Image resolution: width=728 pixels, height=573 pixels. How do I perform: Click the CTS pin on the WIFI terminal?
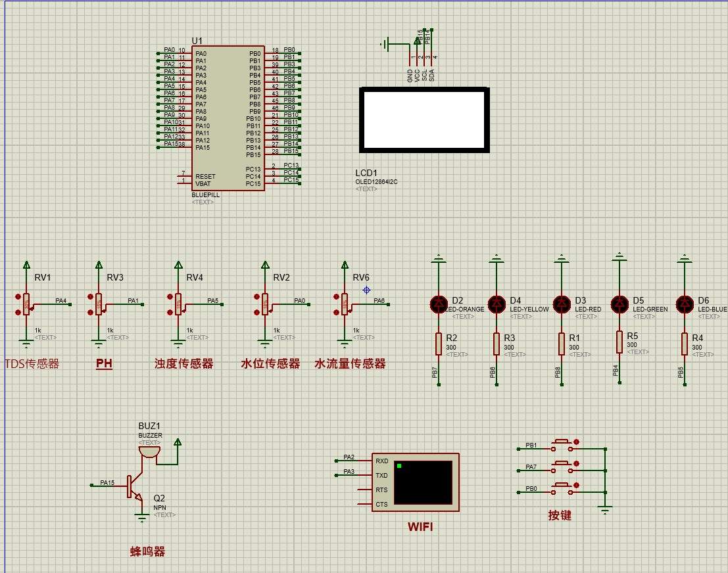point(381,505)
